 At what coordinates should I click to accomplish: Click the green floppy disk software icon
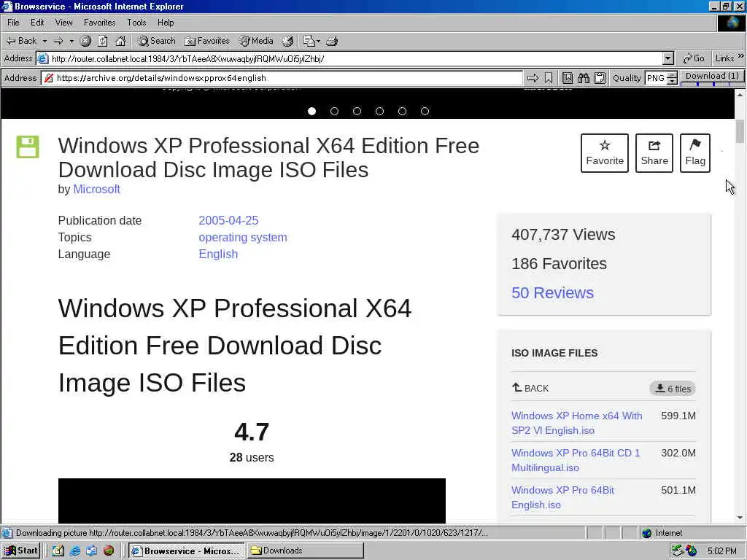(28, 147)
